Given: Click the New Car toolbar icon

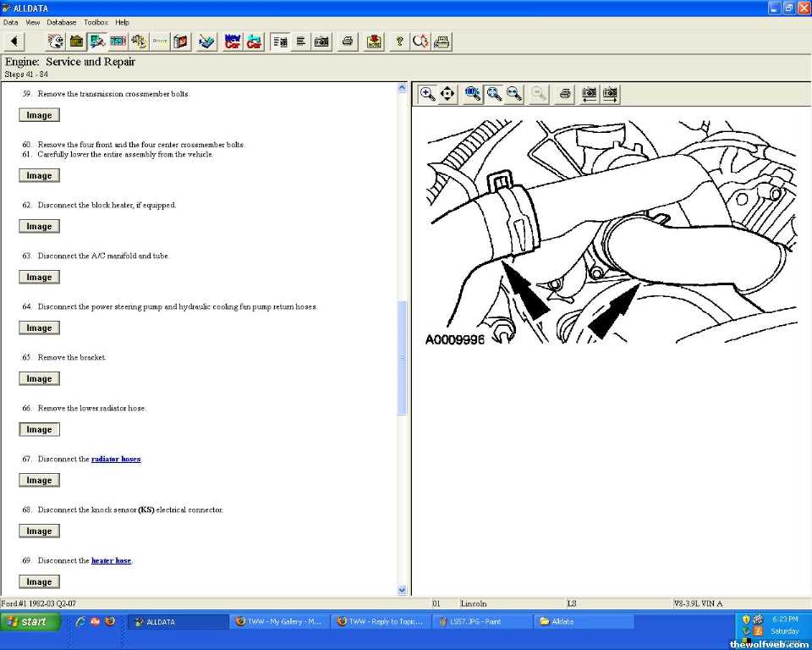Looking at the screenshot, I should [232, 41].
